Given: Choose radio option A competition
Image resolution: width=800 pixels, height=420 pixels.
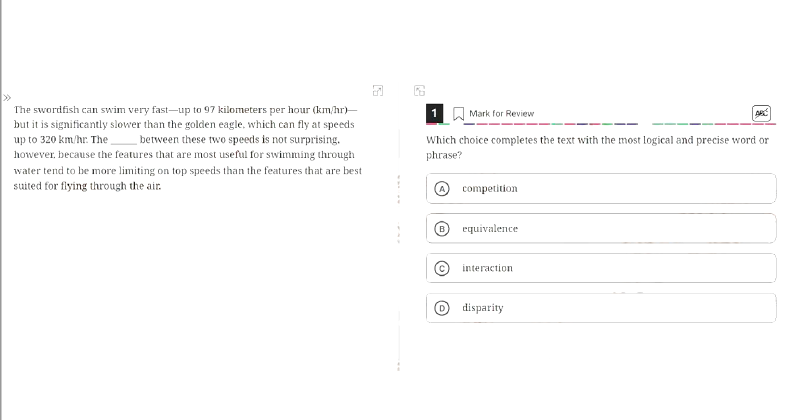Looking at the screenshot, I should [601, 188].
